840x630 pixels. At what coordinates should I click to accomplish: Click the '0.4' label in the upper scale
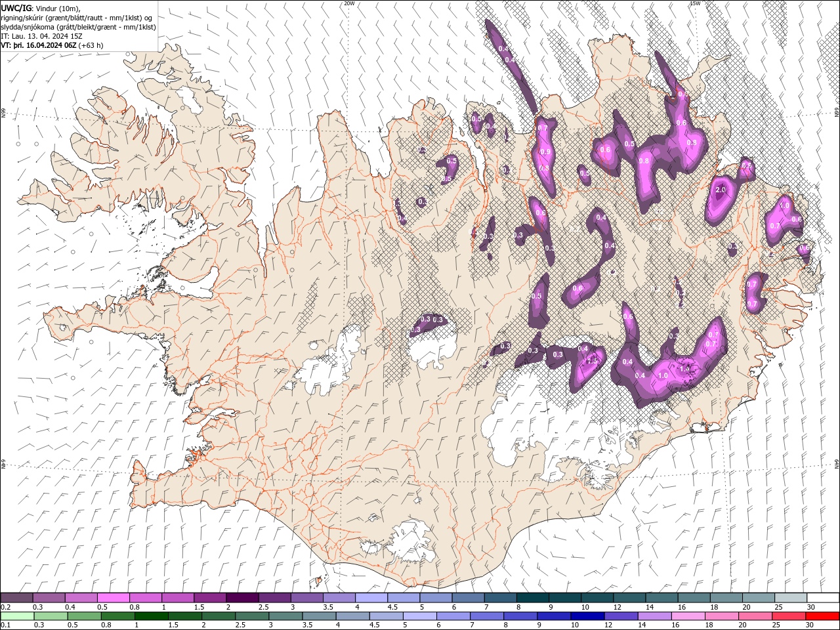70,607
